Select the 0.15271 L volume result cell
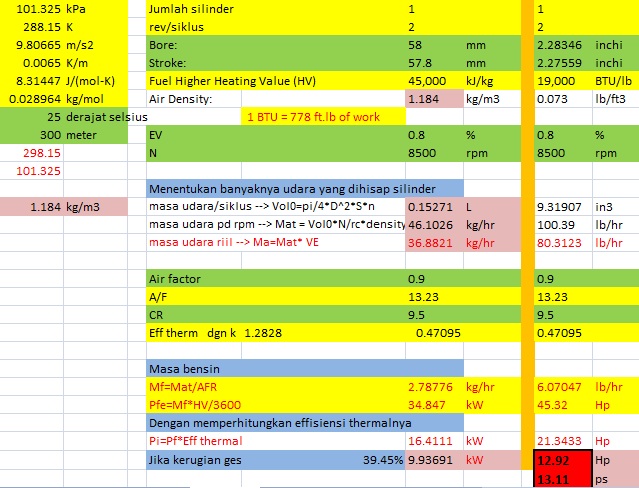The width and height of the screenshot is (639, 488). (x=434, y=206)
